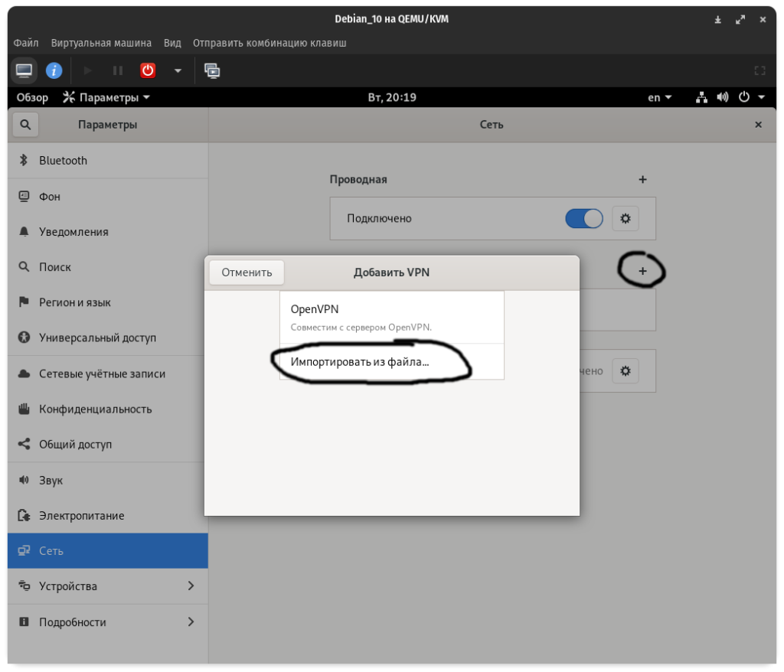Open the Файл menu
The width and height of the screenshot is (784, 672).
26,43
